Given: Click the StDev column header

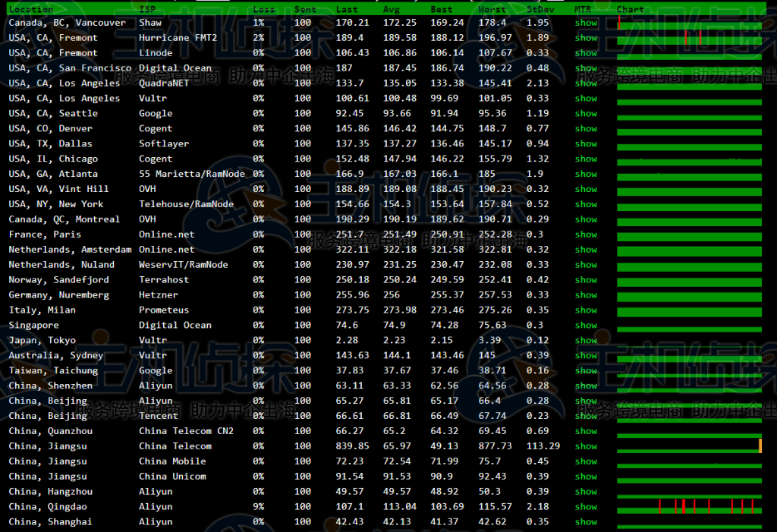Looking at the screenshot, I should point(539,9).
